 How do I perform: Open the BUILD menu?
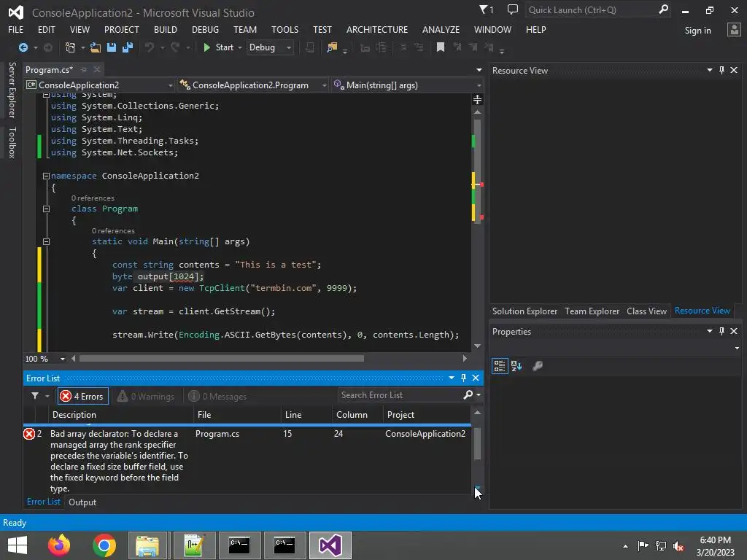click(x=166, y=29)
